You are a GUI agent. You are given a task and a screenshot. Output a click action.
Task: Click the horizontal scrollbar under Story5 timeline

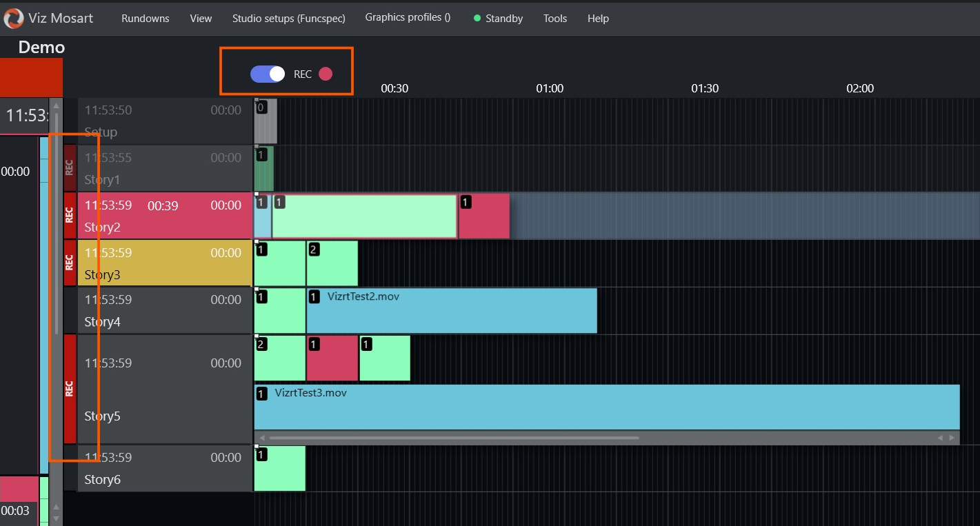tap(454, 438)
